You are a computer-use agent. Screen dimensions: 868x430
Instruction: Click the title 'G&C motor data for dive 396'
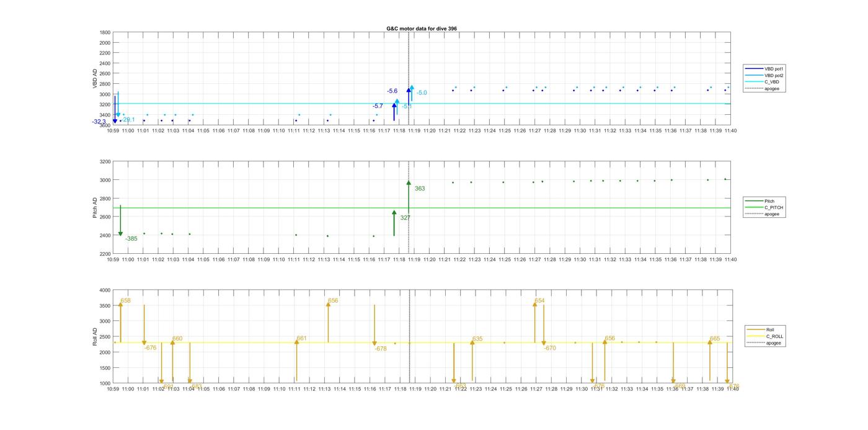422,29
